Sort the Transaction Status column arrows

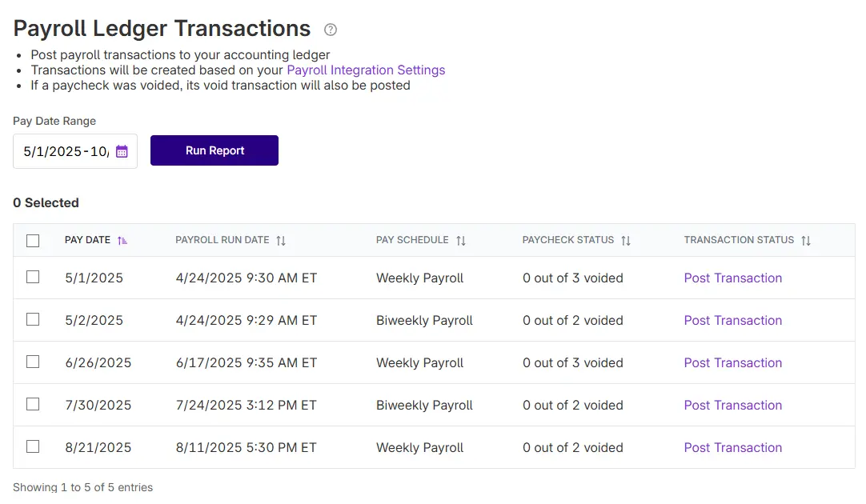tap(806, 239)
